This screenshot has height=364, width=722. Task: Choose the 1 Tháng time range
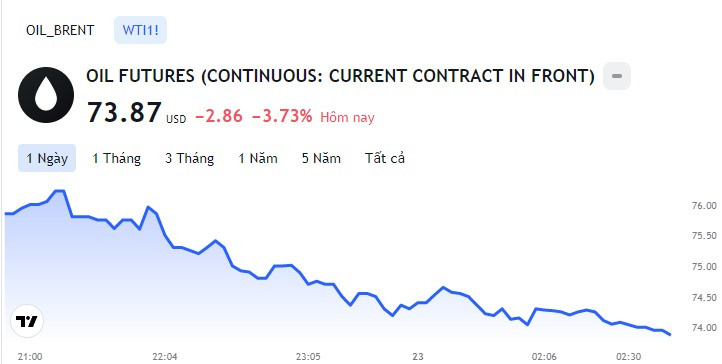(x=116, y=158)
